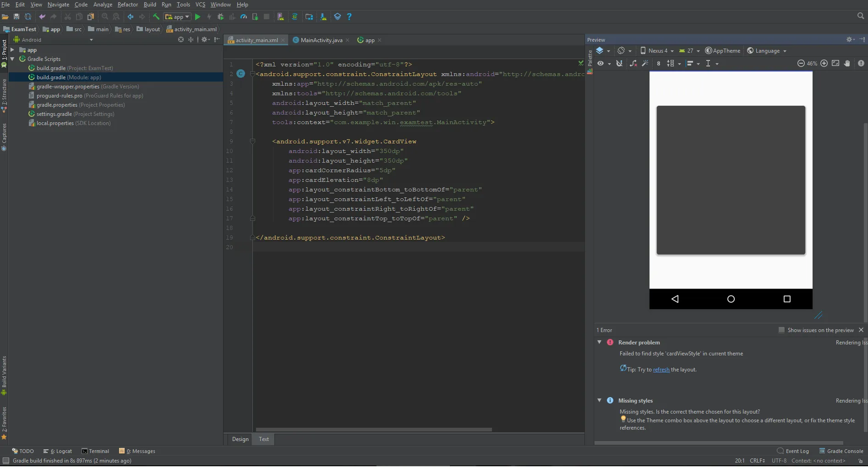This screenshot has height=469, width=868.
Task: Switch to the MainActivity.java tab
Action: (321, 40)
